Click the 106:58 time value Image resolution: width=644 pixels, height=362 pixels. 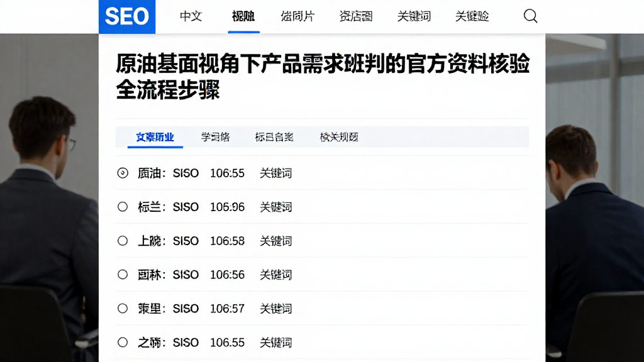coord(227,241)
